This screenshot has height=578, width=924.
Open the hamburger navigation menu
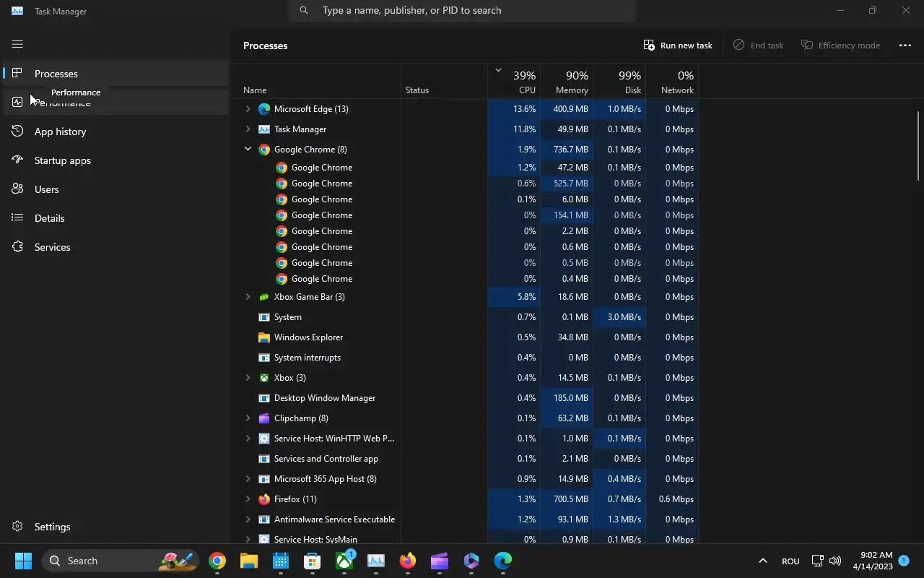[x=17, y=45]
